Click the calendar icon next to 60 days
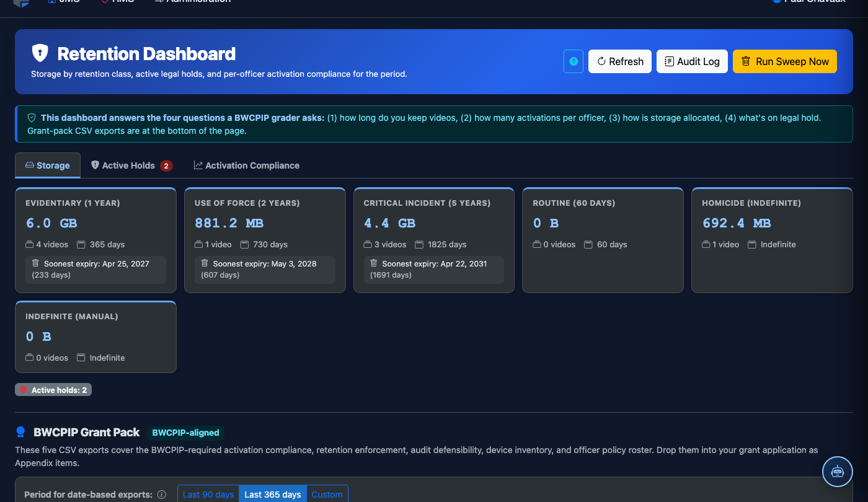The image size is (868, 502). click(588, 244)
